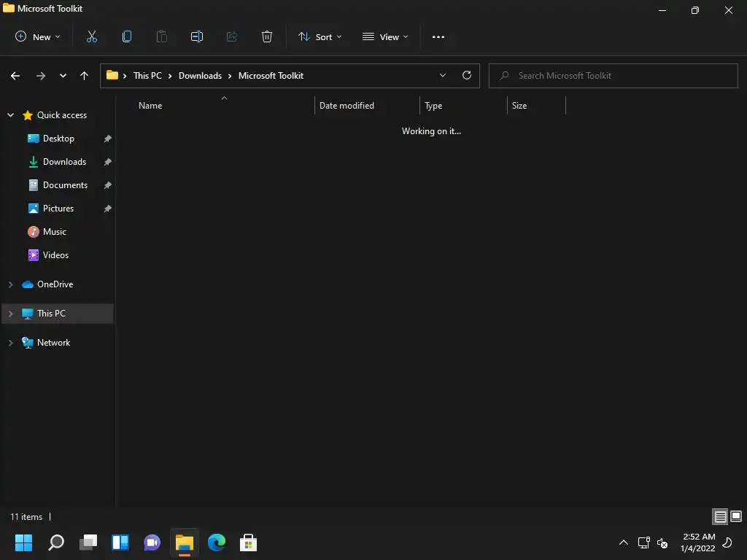747x560 pixels.
Task: Open Task View on taskbar
Action: point(88,542)
